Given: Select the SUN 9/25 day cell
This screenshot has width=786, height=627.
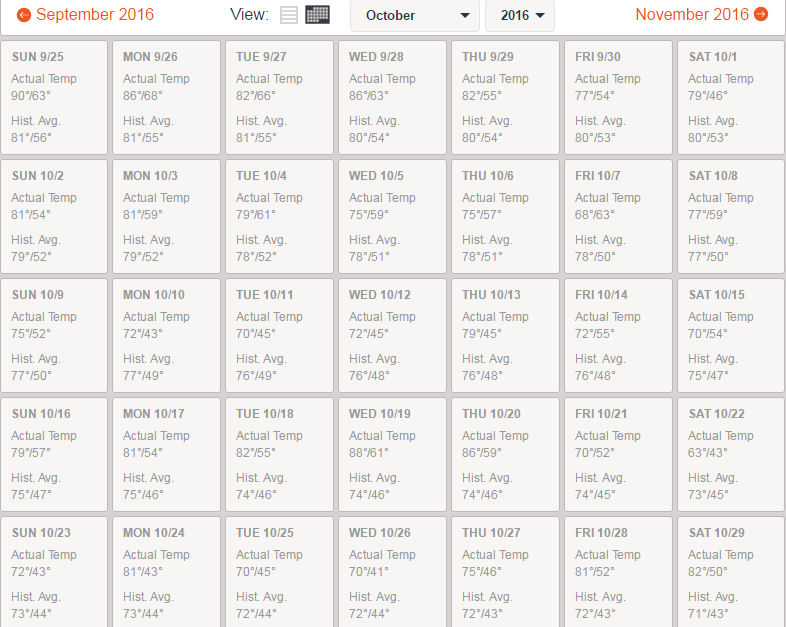Looking at the screenshot, I should tap(54, 98).
